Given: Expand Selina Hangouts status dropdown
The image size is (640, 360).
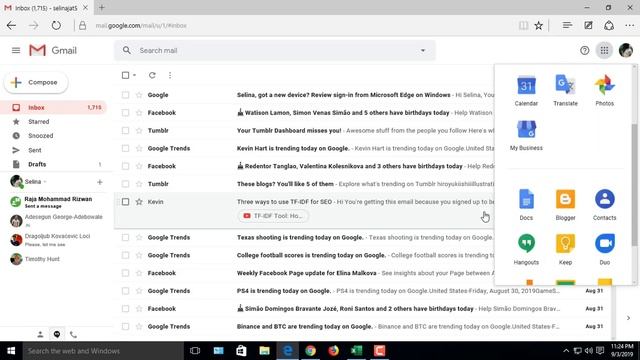Looking at the screenshot, I should pyautogui.click(x=45, y=182).
